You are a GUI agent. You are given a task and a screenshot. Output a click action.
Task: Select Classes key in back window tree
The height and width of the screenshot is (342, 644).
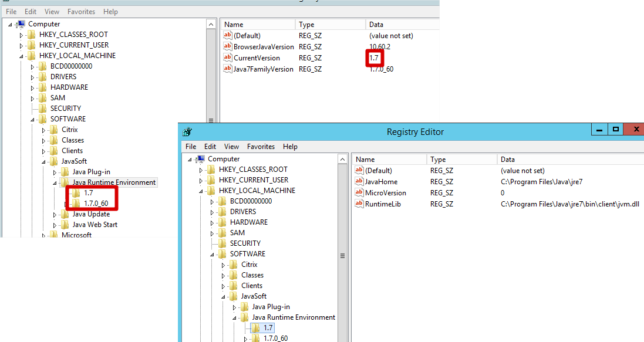click(x=73, y=140)
